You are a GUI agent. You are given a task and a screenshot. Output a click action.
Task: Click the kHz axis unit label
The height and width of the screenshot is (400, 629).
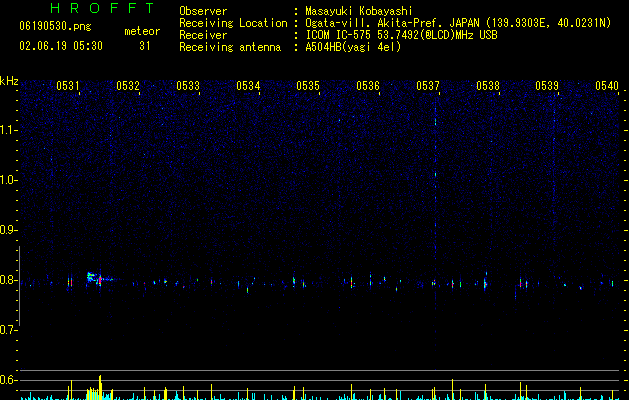click(9, 81)
